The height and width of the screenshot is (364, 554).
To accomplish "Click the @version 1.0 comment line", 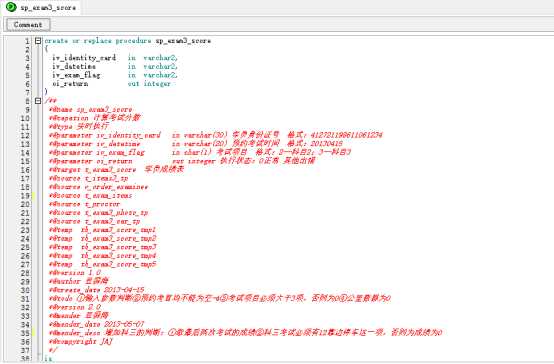I will 75,273.
